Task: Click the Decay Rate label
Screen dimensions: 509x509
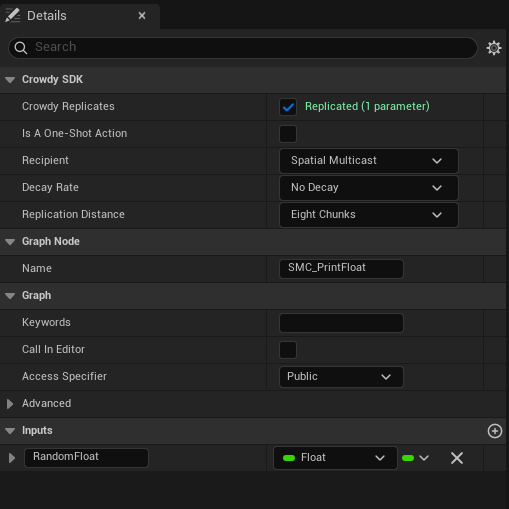Action: coord(50,187)
